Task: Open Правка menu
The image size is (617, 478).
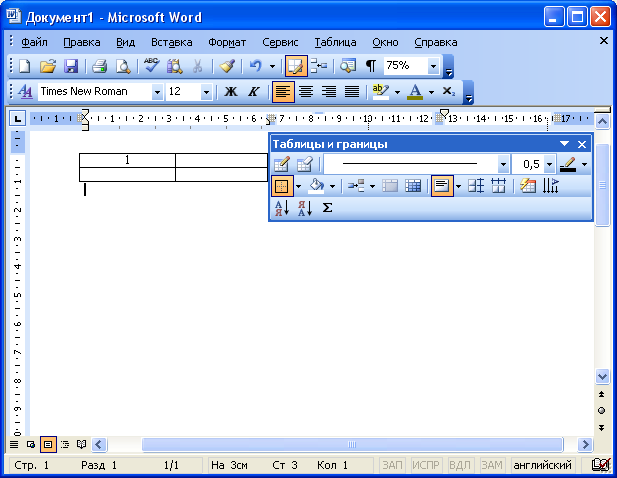Action: click(82, 42)
